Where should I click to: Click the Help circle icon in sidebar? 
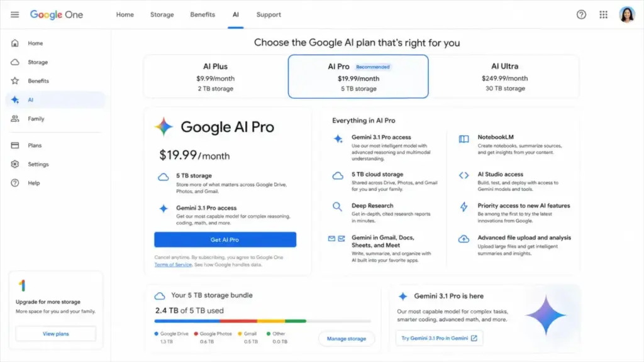point(15,183)
